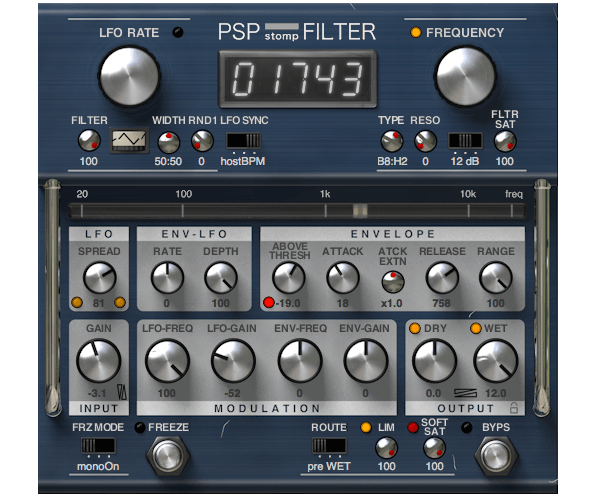The width and height of the screenshot is (597, 497).
Task: Click the large FREQUENCY knob
Action: coord(465,76)
